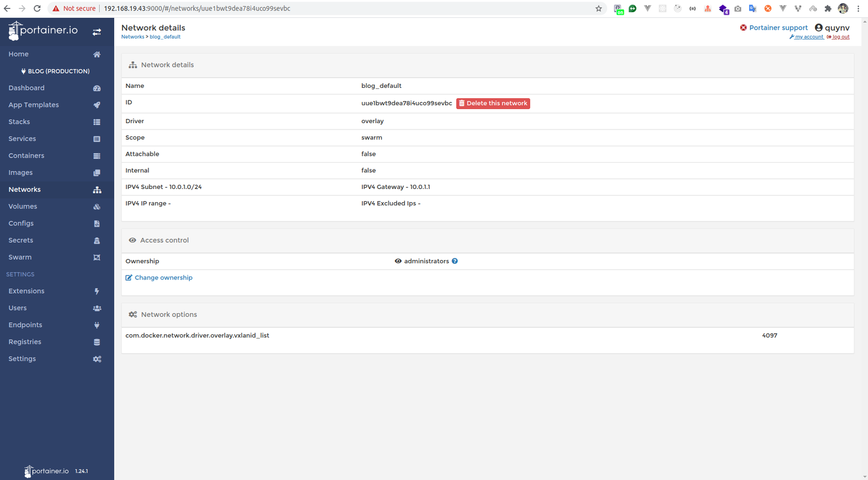868x480 pixels.
Task: Click the Configs file icon
Action: click(97, 224)
